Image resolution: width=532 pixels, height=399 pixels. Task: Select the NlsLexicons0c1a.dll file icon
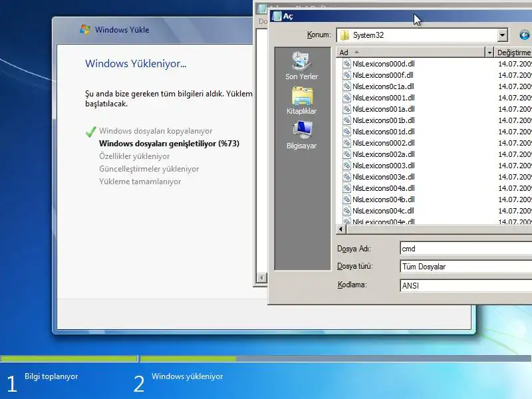(346, 86)
